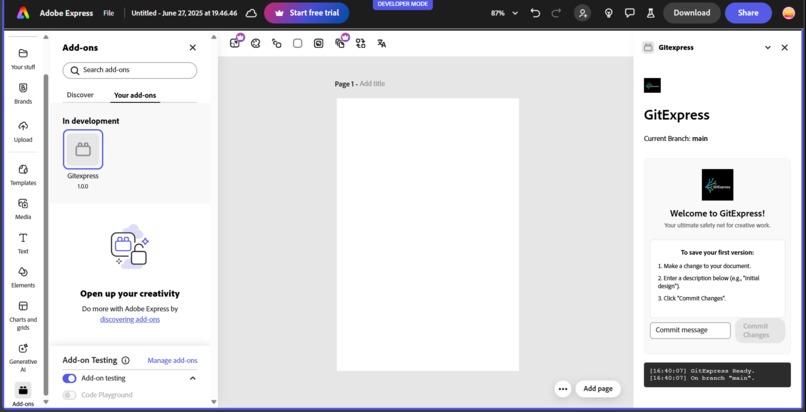The width and height of the screenshot is (806, 412).
Task: Open the File menu
Action: tap(108, 13)
